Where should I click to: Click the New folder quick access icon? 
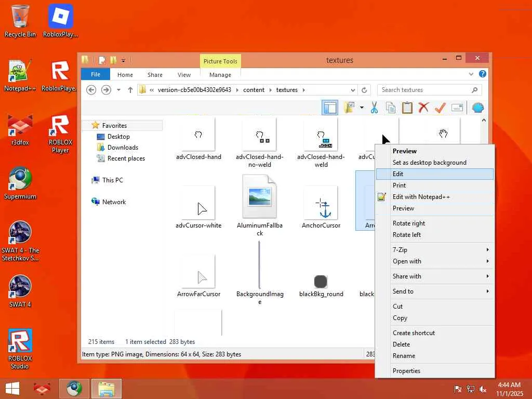click(x=113, y=60)
